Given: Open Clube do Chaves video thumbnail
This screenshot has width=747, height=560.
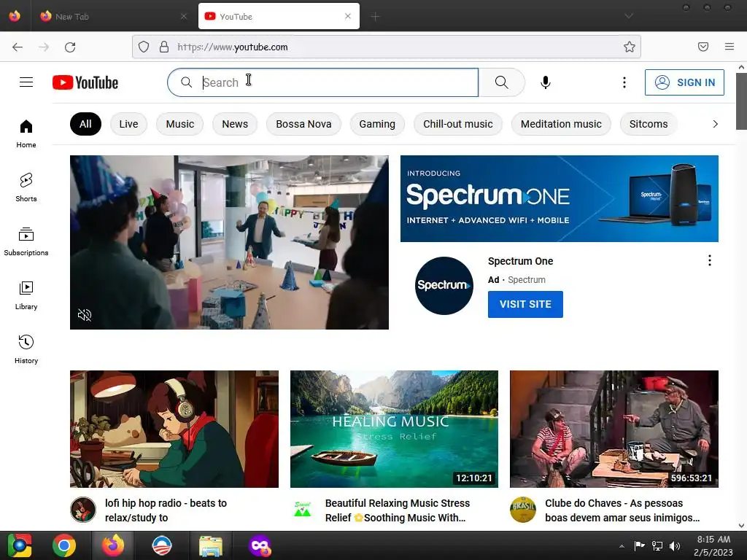Looking at the screenshot, I should 614,429.
